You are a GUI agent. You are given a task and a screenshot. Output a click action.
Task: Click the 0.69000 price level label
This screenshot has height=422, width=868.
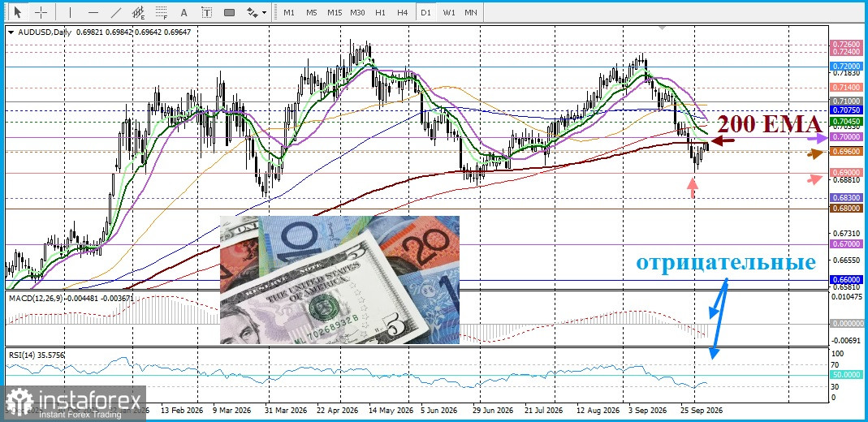pyautogui.click(x=845, y=173)
